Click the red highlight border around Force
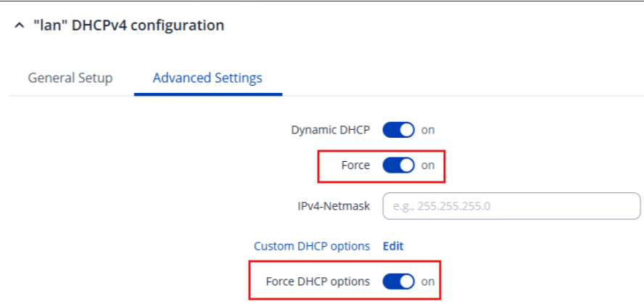This screenshot has width=644, height=307. click(x=318, y=165)
